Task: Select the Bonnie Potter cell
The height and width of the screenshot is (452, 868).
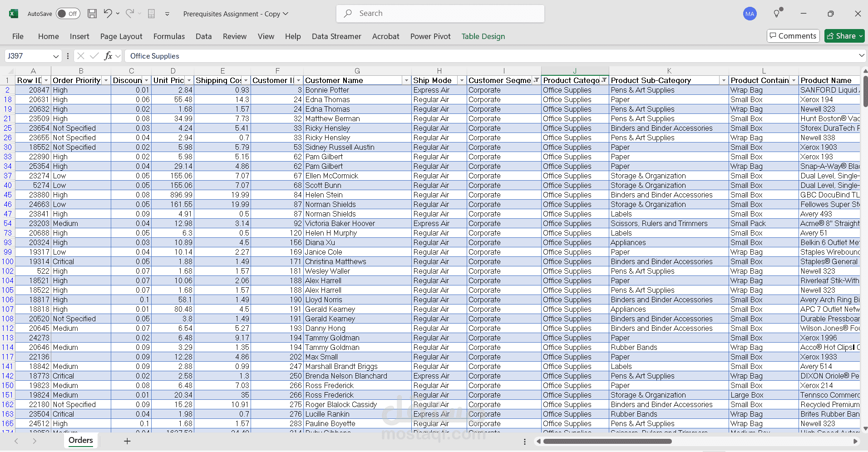Action: point(357,90)
